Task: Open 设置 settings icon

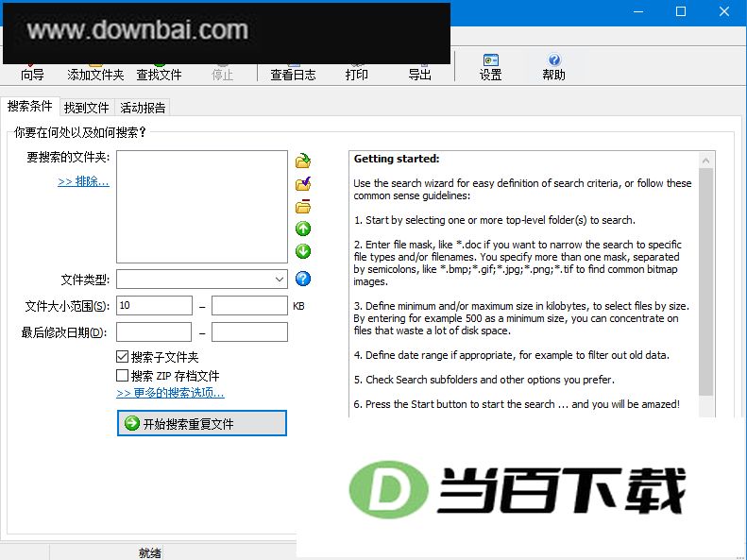Action: 491,67
